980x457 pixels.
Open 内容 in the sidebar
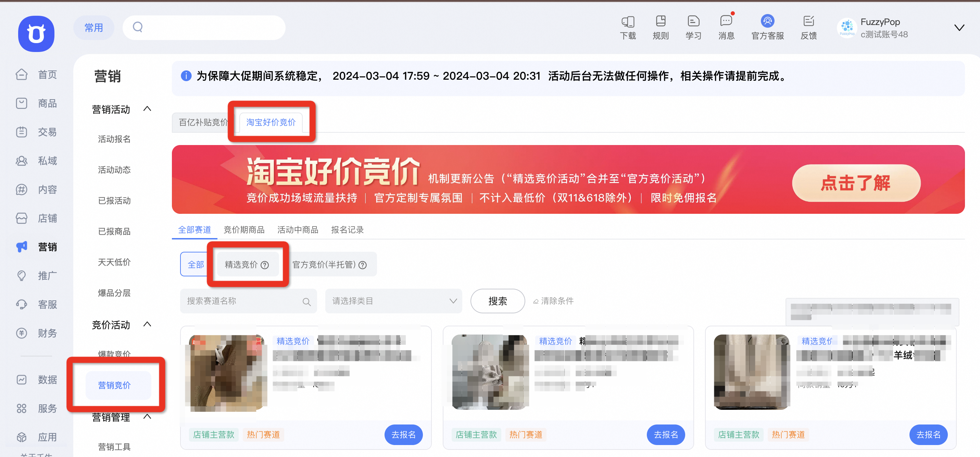pyautogui.click(x=37, y=190)
